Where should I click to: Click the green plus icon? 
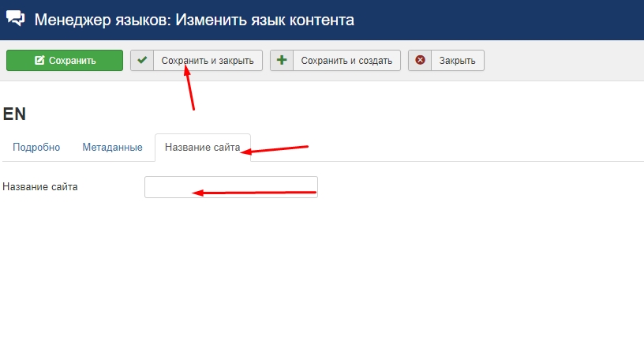[x=282, y=61]
